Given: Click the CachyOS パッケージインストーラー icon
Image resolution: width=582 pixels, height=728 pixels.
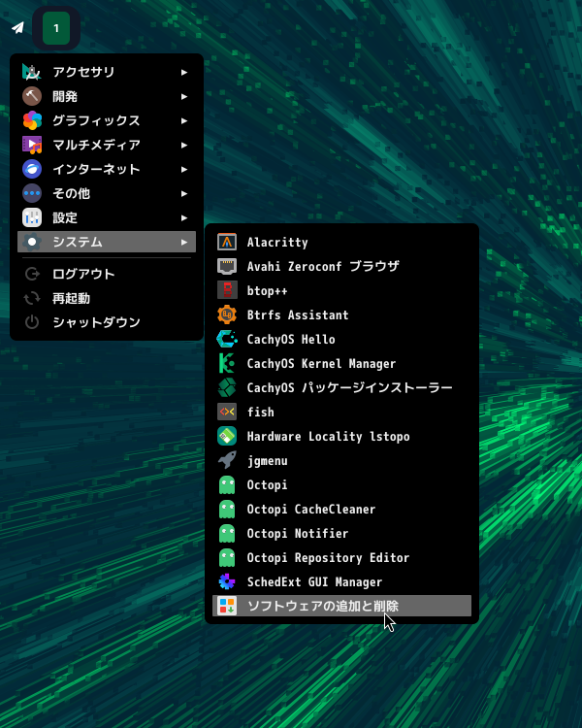Looking at the screenshot, I should (227, 387).
